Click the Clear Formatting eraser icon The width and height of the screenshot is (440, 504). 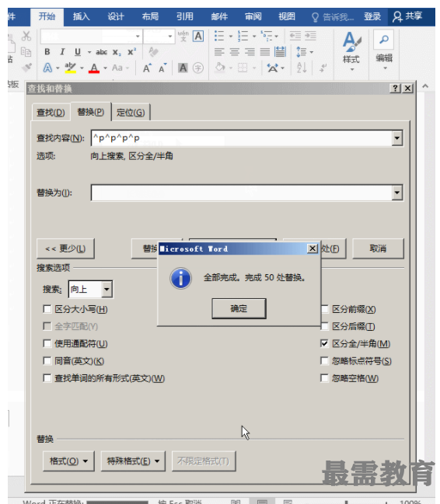click(x=153, y=52)
